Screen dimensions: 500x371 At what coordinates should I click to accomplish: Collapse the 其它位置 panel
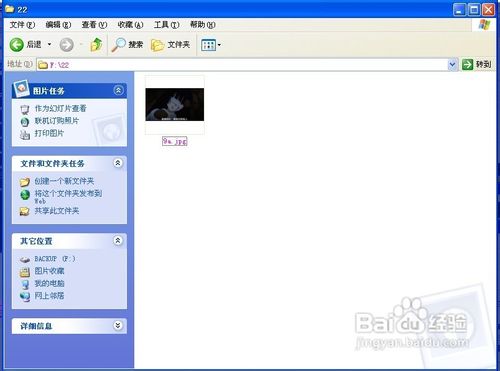[x=118, y=241]
